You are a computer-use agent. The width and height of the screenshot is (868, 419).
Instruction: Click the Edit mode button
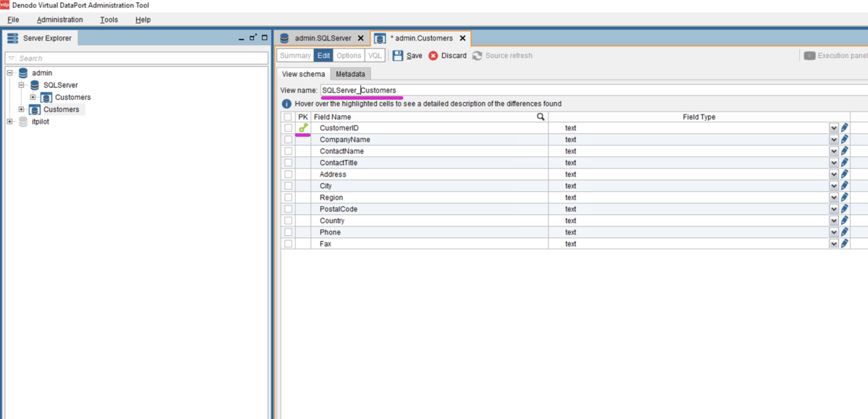point(323,56)
